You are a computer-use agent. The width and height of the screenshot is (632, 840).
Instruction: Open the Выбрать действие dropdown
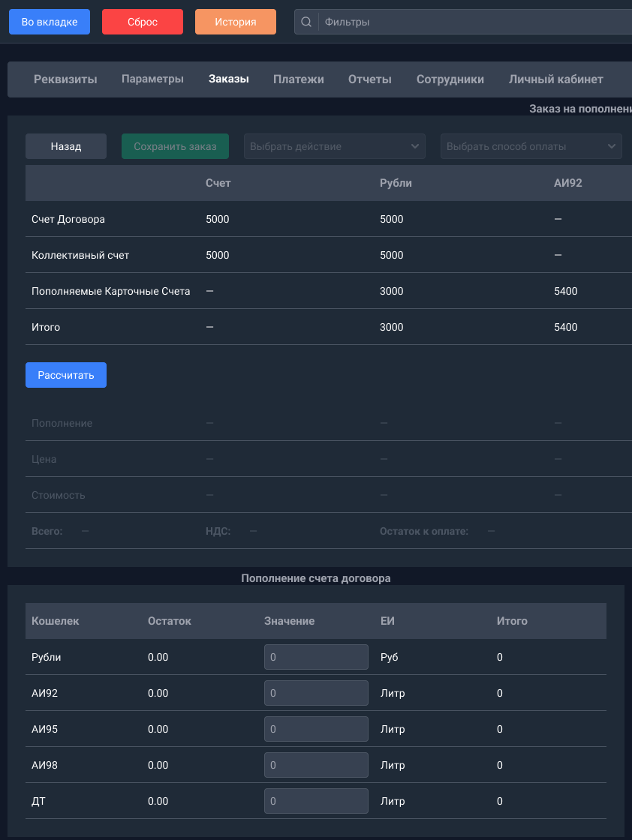(x=335, y=146)
